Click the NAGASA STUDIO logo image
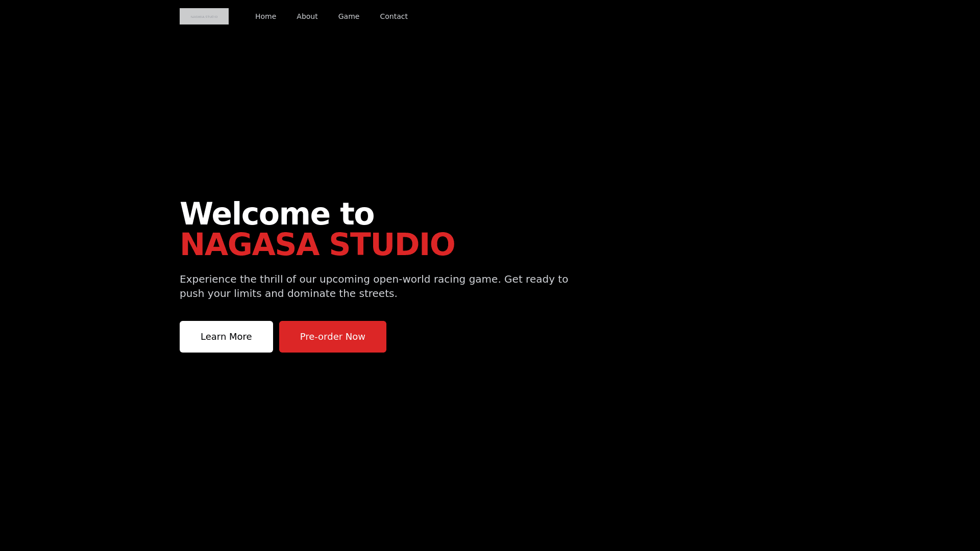The height and width of the screenshot is (551, 980). pos(204,16)
